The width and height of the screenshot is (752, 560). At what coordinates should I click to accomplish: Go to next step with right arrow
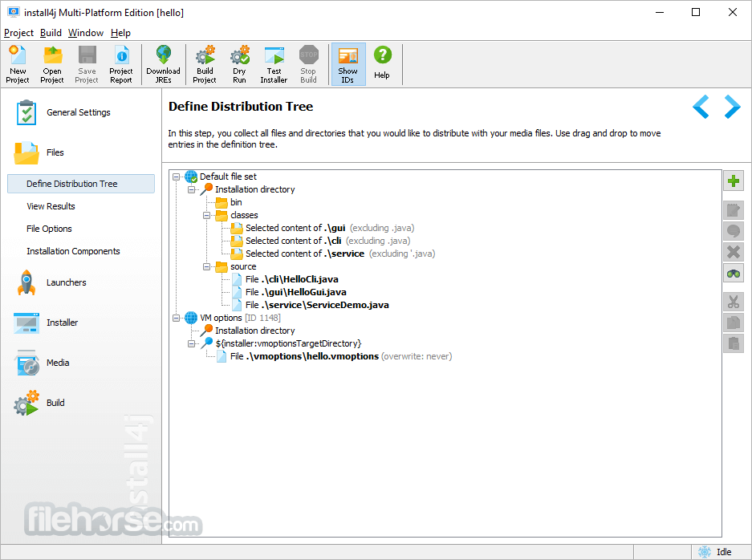coord(732,107)
